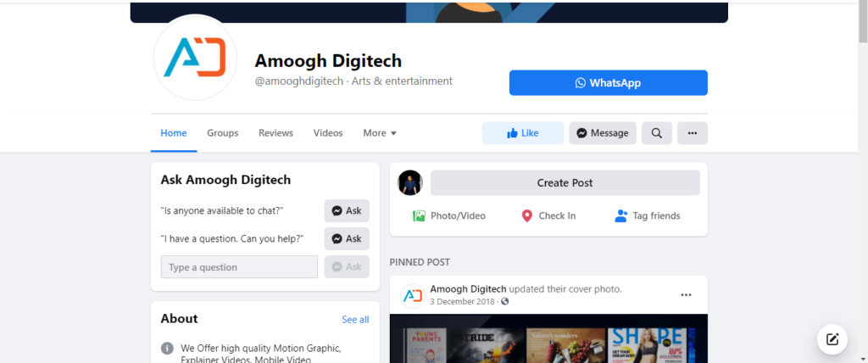Image resolution: width=868 pixels, height=363 pixels.
Task: Click the compose new message icon
Action: click(x=832, y=339)
